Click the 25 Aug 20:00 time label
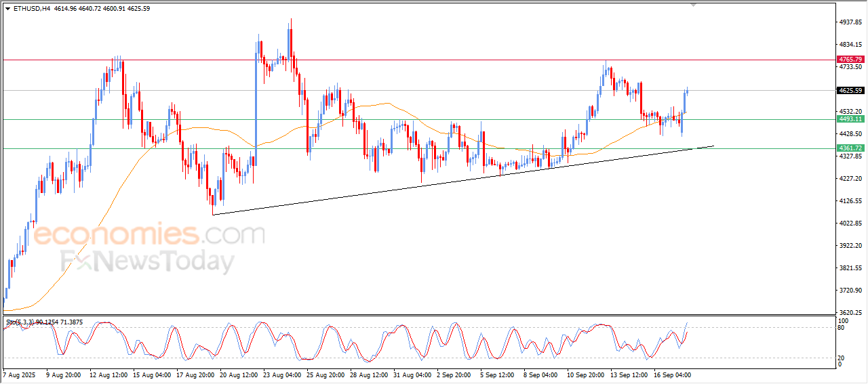The height and width of the screenshot is (384, 868). 325,375
